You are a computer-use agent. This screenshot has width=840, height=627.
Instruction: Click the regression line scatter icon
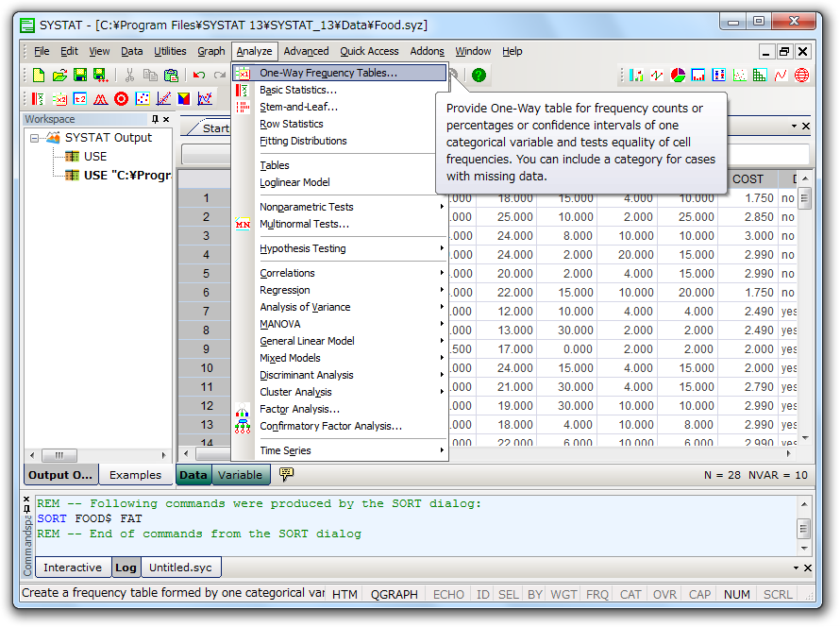pos(163,98)
